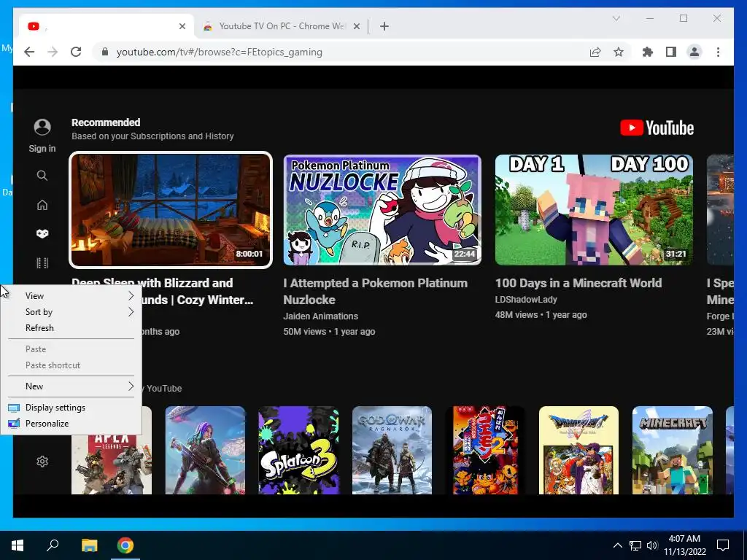Open YouTube TV settings gear
This screenshot has width=747, height=560.
click(42, 462)
